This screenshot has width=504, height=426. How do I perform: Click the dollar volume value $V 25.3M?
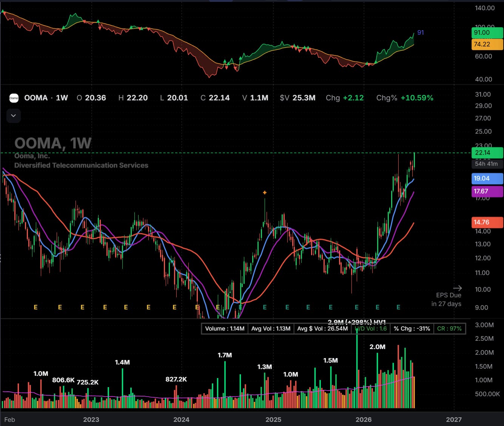297,98
